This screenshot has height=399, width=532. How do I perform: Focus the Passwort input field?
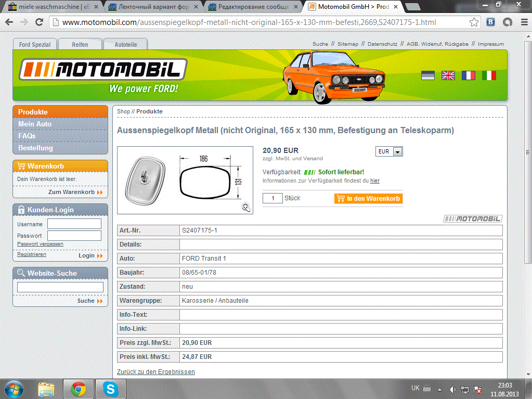74,236
